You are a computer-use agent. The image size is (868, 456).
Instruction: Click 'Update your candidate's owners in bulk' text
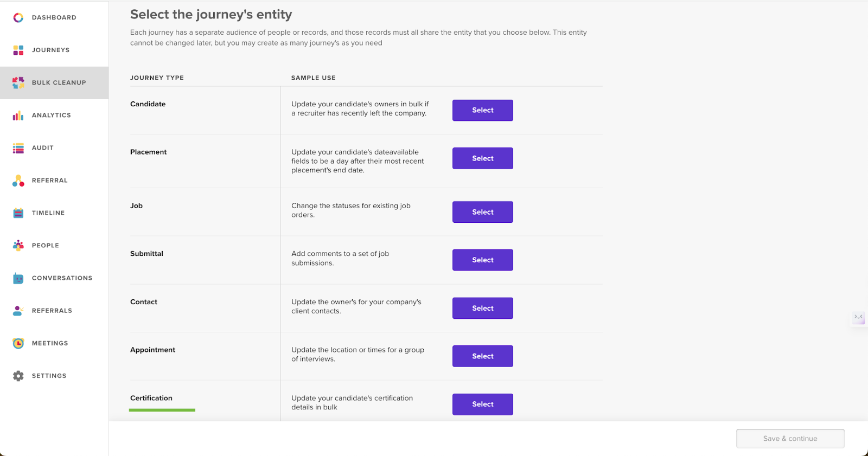pyautogui.click(x=360, y=109)
